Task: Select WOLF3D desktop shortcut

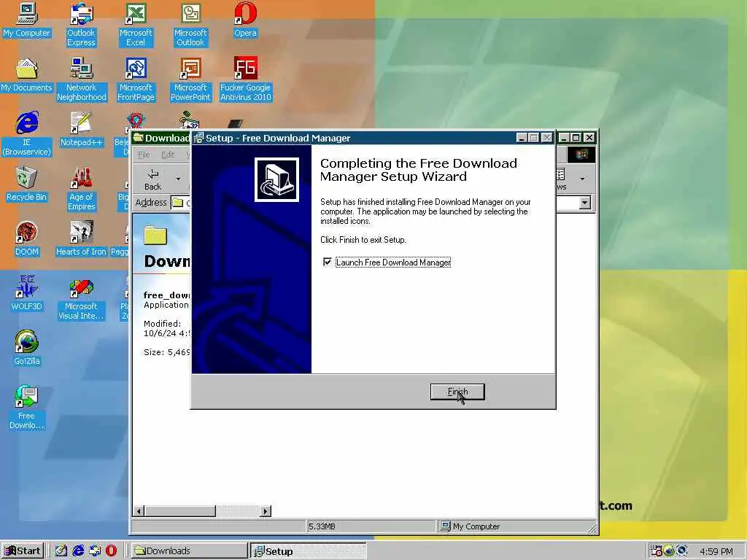Action: (x=27, y=294)
